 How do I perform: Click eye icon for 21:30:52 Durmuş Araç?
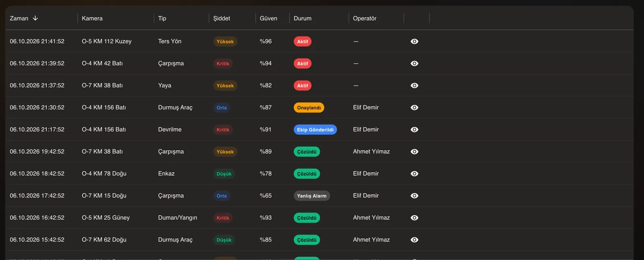414,107
